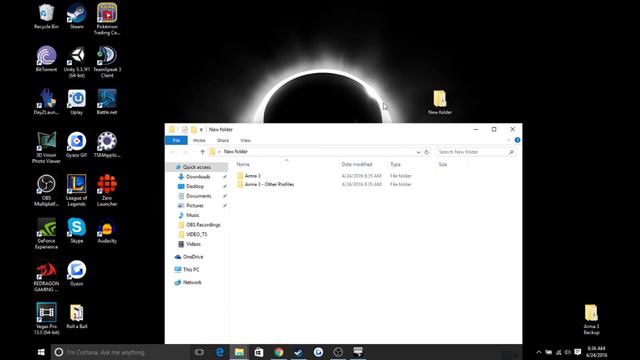Select the Roll a Ball desktop folder

tap(77, 316)
